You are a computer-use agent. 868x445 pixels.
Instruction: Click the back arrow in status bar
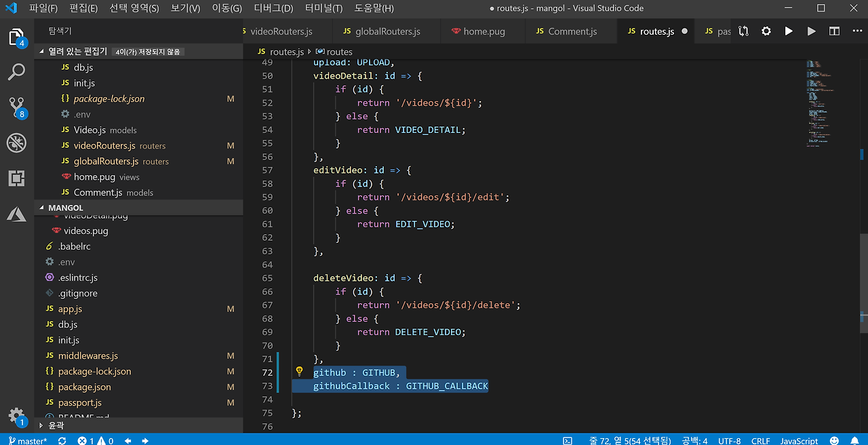pyautogui.click(x=127, y=441)
